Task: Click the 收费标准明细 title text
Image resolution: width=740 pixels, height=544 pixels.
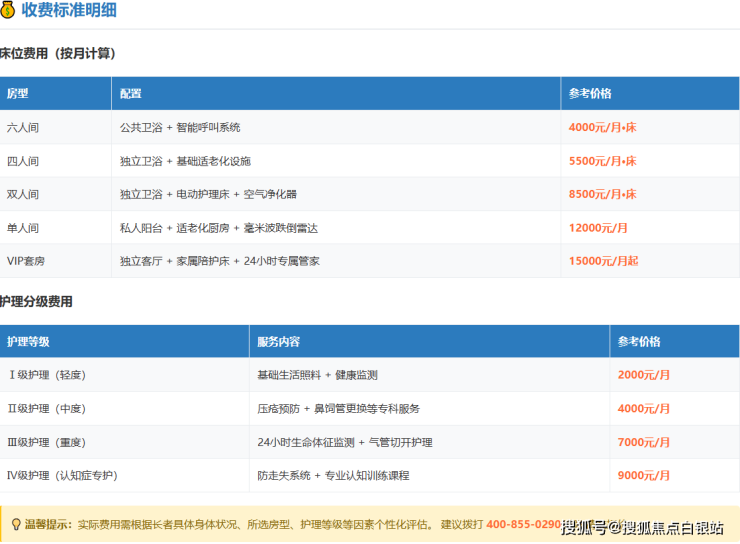Action: point(71,10)
